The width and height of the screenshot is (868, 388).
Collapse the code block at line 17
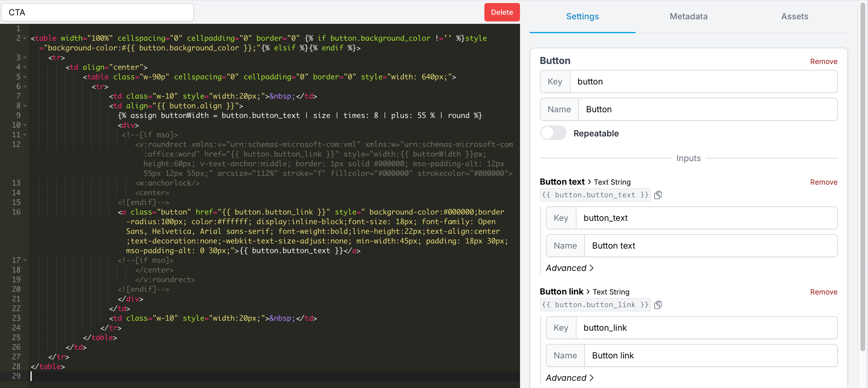[24, 260]
